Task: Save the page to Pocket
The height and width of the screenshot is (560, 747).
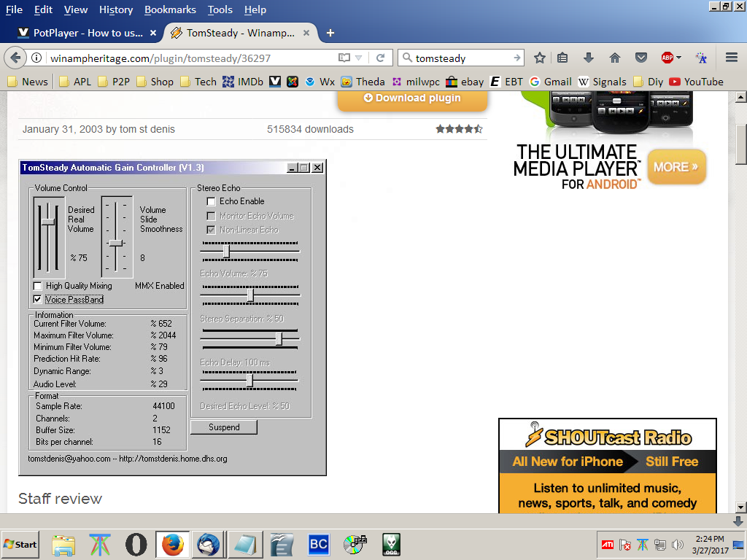Action: 641,58
